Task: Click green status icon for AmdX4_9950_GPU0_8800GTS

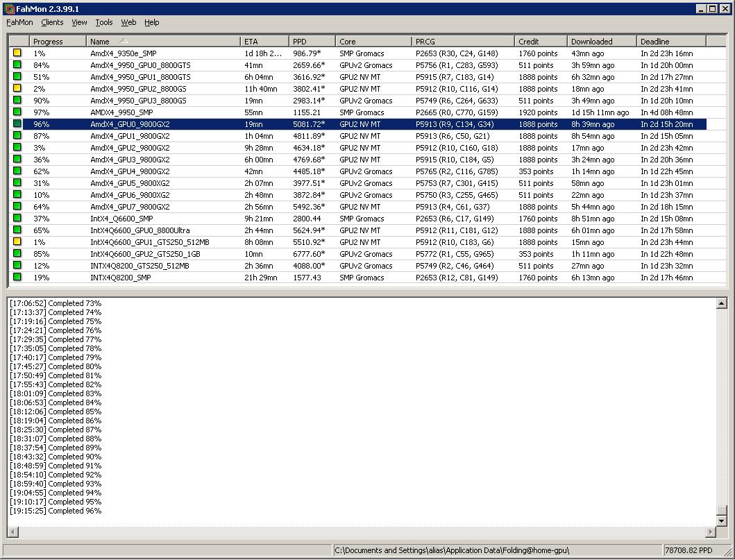Action: pos(17,65)
